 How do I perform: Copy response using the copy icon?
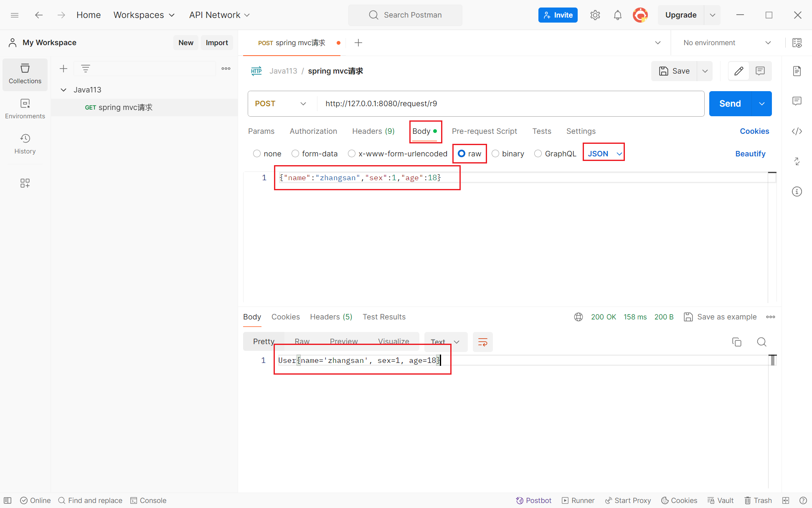[x=736, y=342]
